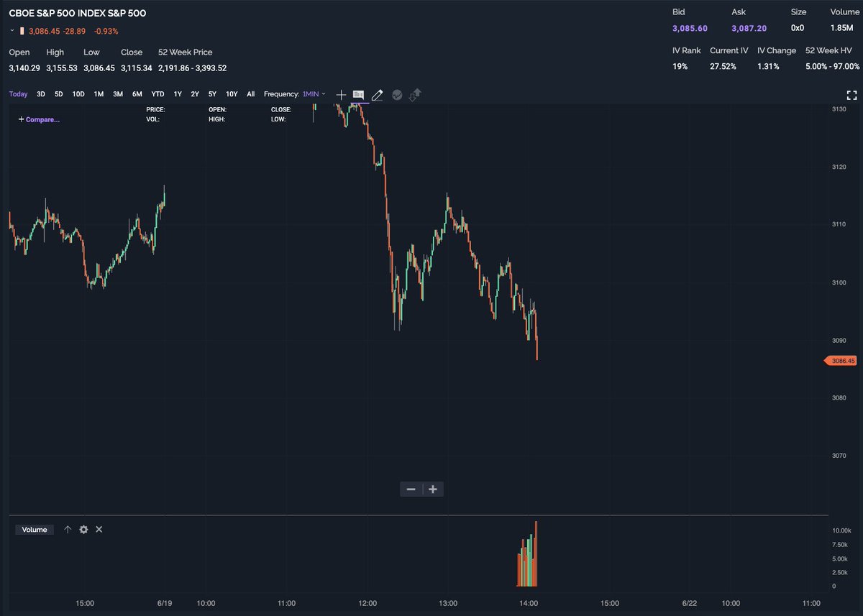Click the Compare... link
Screen dimensions: 863x616
pyautogui.click(x=39, y=119)
